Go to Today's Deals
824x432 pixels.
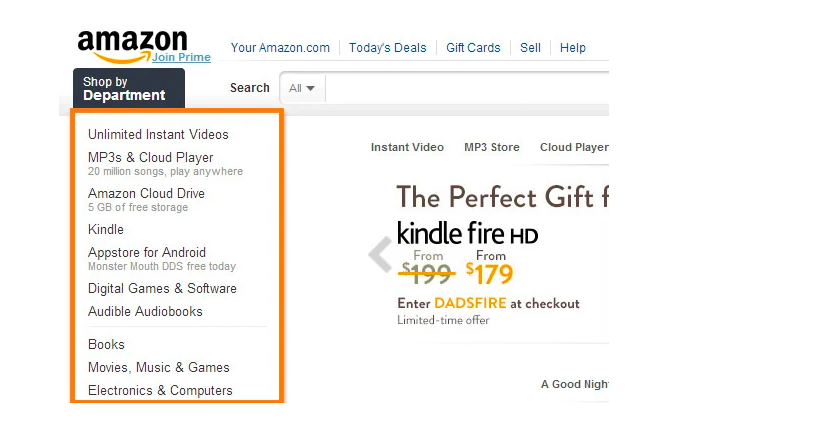point(387,48)
